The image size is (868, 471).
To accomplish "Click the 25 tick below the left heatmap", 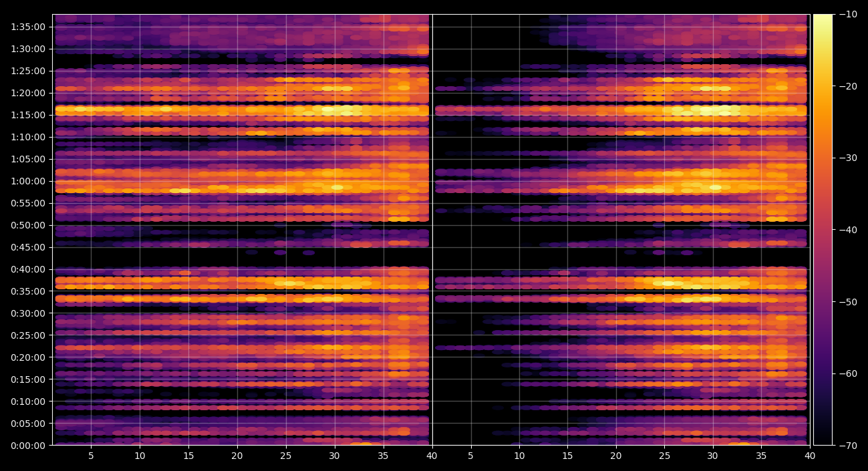I will pos(286,456).
